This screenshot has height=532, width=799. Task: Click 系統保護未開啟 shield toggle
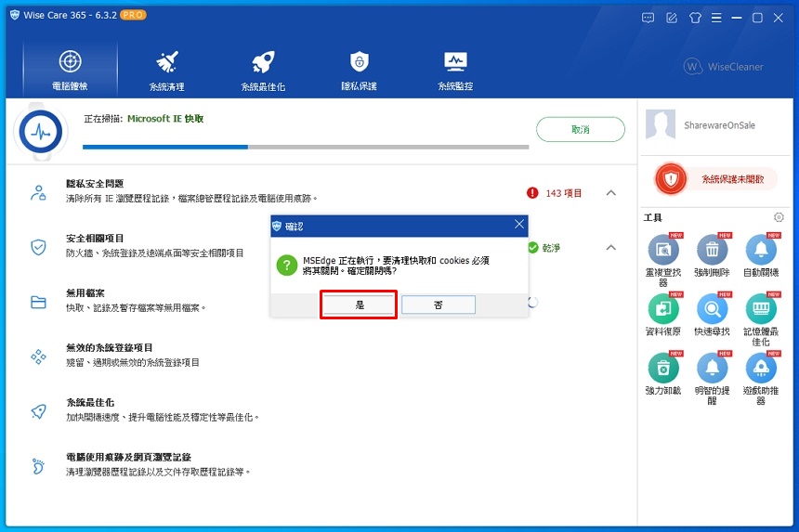point(716,179)
